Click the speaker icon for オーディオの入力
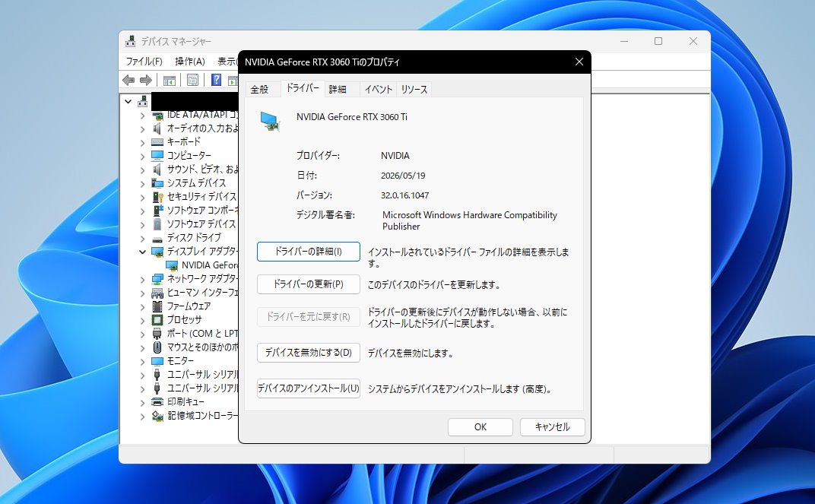815x504 pixels. click(157, 128)
